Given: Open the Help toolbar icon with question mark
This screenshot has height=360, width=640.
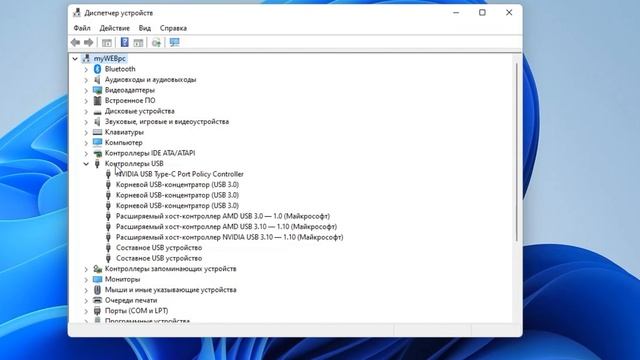Looking at the screenshot, I should point(124,42).
